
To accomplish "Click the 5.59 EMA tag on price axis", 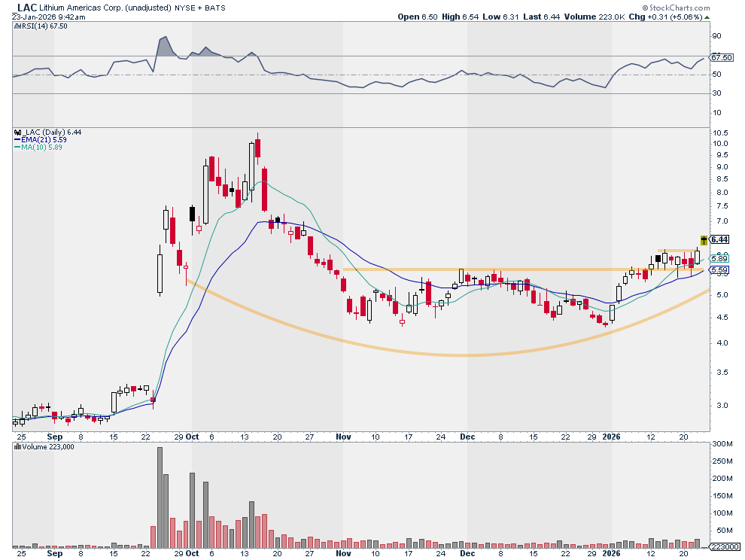I will [x=719, y=270].
